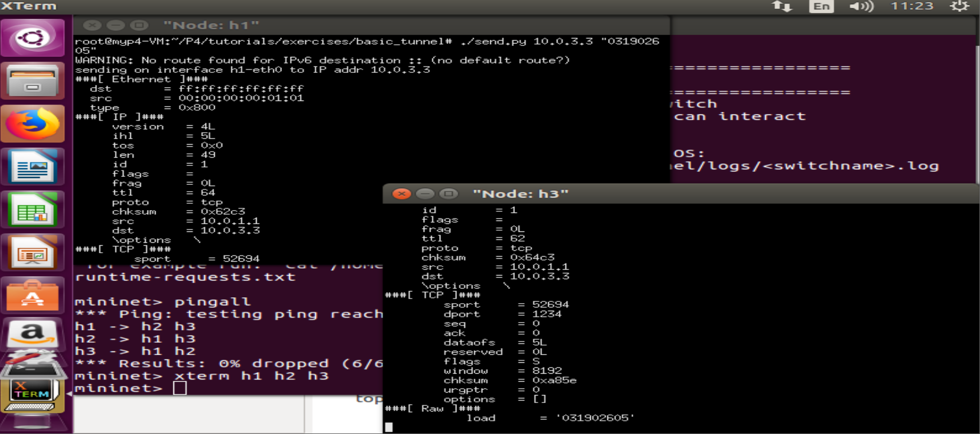Open the Ubuntu Dash search launcher

(33, 38)
